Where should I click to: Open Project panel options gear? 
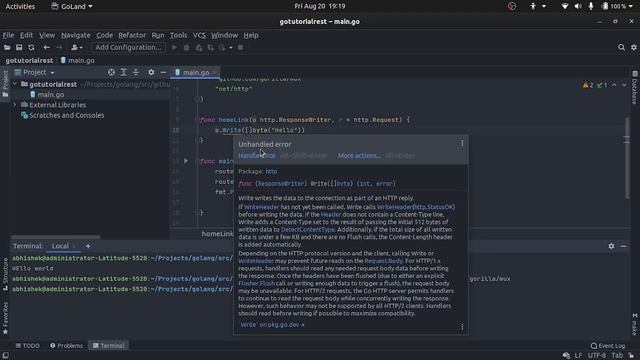(x=151, y=72)
